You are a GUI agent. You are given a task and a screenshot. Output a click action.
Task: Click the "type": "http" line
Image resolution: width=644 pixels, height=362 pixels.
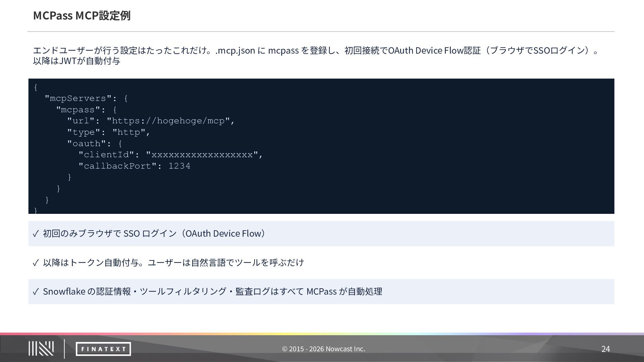click(x=108, y=132)
